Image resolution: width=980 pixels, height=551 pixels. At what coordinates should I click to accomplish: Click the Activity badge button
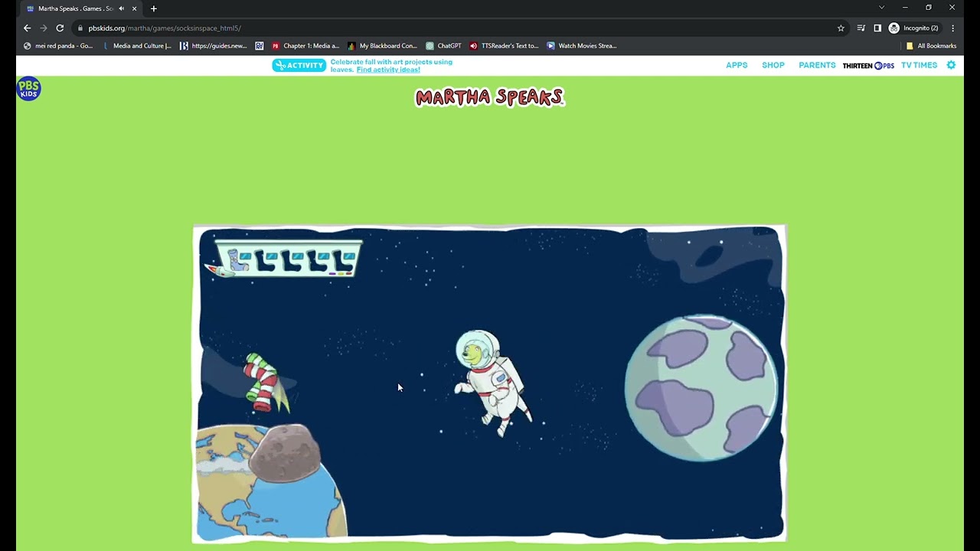[299, 65]
